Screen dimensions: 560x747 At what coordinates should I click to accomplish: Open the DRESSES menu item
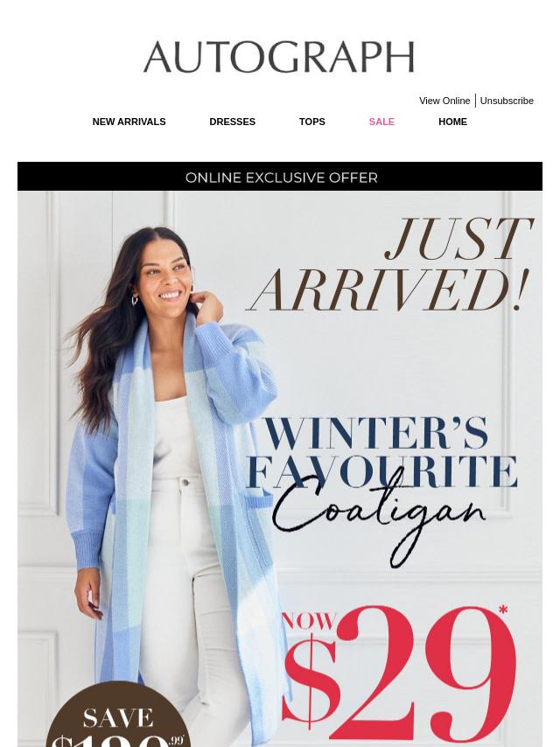232,122
